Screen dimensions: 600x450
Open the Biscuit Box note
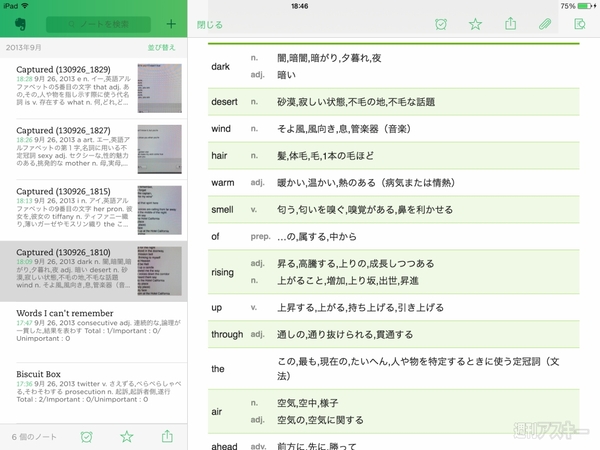pyautogui.click(x=93, y=393)
